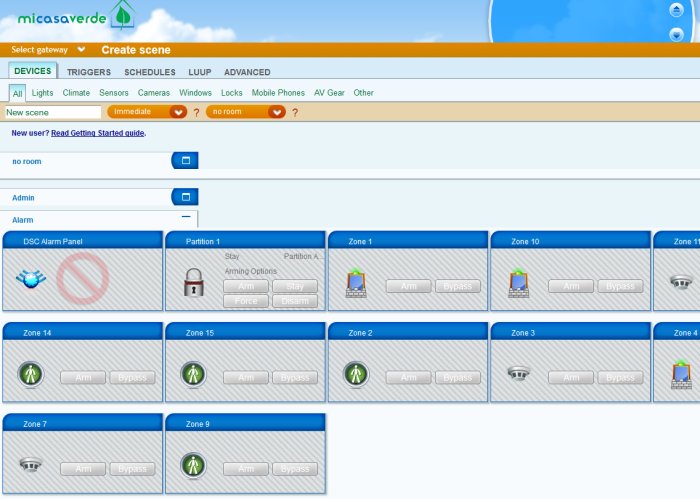Select the Sensors filter tab
The height and width of the screenshot is (499, 700).
point(114,93)
